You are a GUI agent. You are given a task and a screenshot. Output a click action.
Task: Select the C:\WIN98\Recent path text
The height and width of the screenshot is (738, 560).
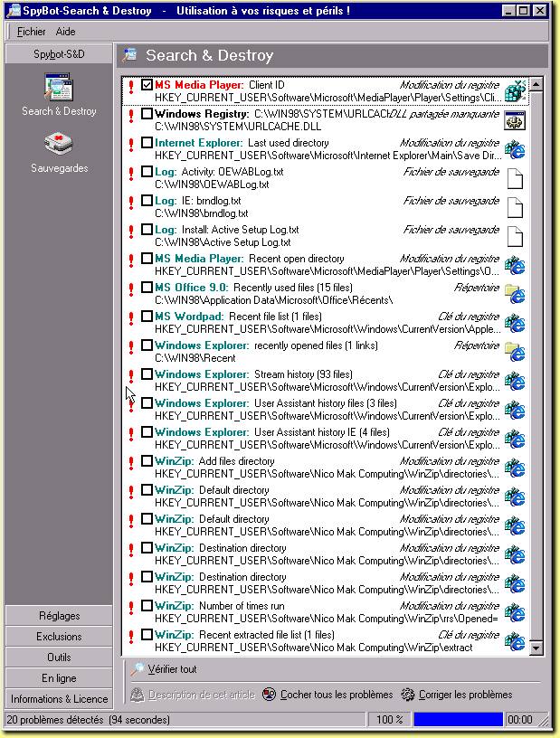(x=195, y=358)
